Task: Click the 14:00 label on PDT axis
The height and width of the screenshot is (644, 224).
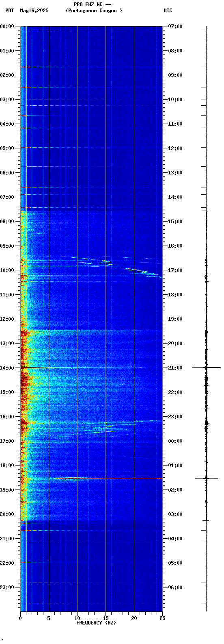Action: (x=7, y=368)
